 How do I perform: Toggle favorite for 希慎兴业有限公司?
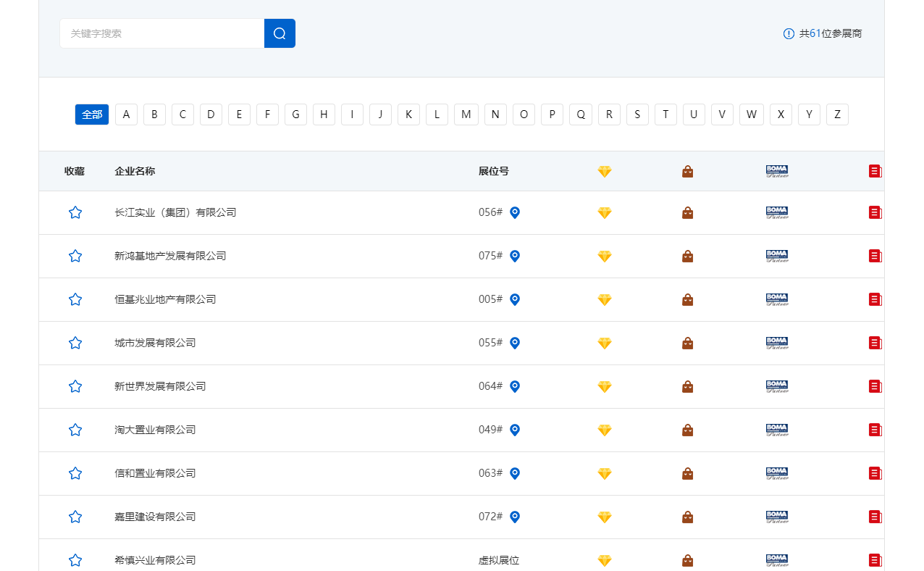click(75, 560)
